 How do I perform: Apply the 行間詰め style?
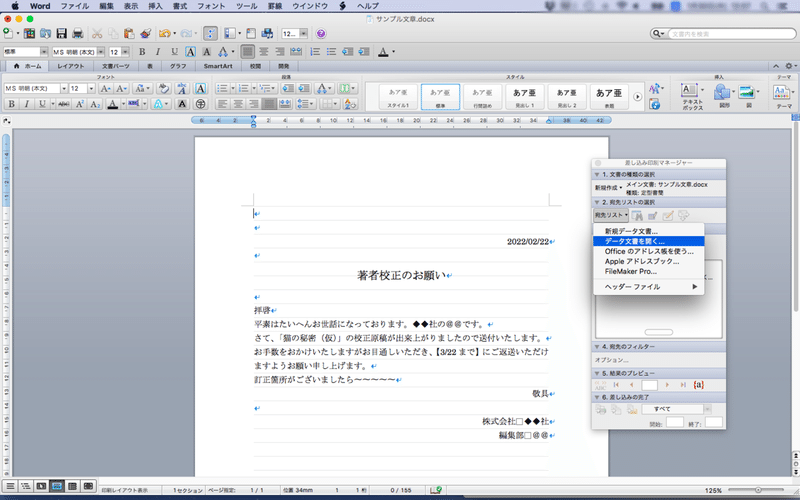(482, 96)
